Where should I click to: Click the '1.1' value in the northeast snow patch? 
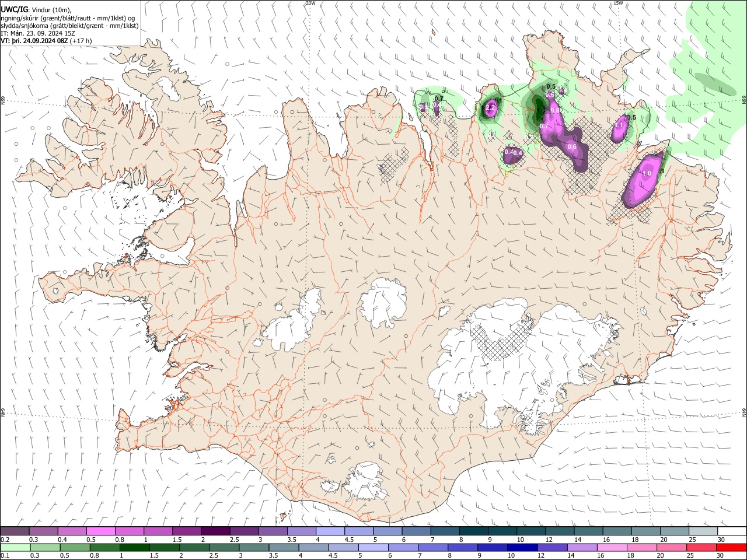(x=620, y=125)
